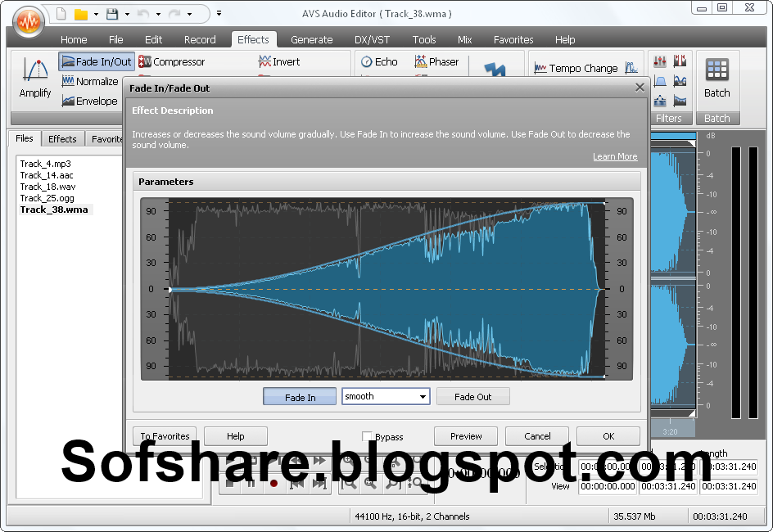
Task: Open the dropdown arrow beside Undo
Action: (x=158, y=14)
